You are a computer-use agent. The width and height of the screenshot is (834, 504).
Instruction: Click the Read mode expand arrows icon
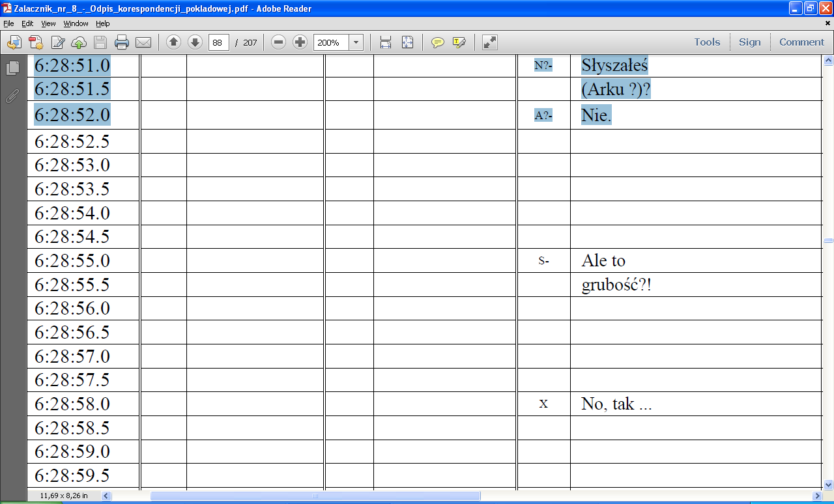pos(489,42)
